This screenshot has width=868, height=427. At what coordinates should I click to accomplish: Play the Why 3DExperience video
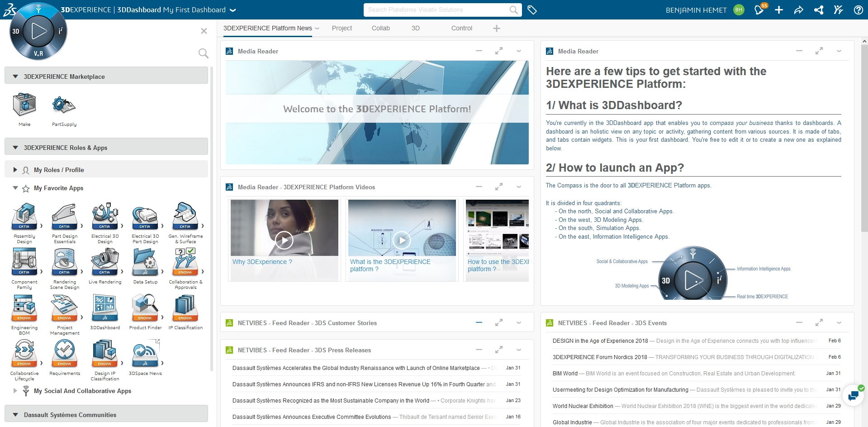click(x=284, y=240)
